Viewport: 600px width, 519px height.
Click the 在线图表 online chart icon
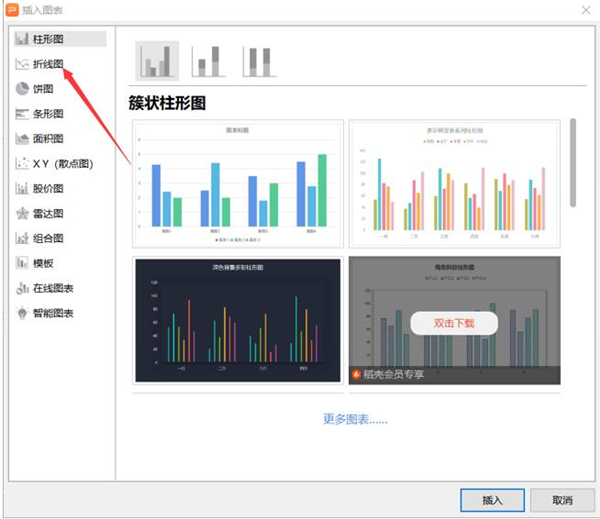pos(22,288)
